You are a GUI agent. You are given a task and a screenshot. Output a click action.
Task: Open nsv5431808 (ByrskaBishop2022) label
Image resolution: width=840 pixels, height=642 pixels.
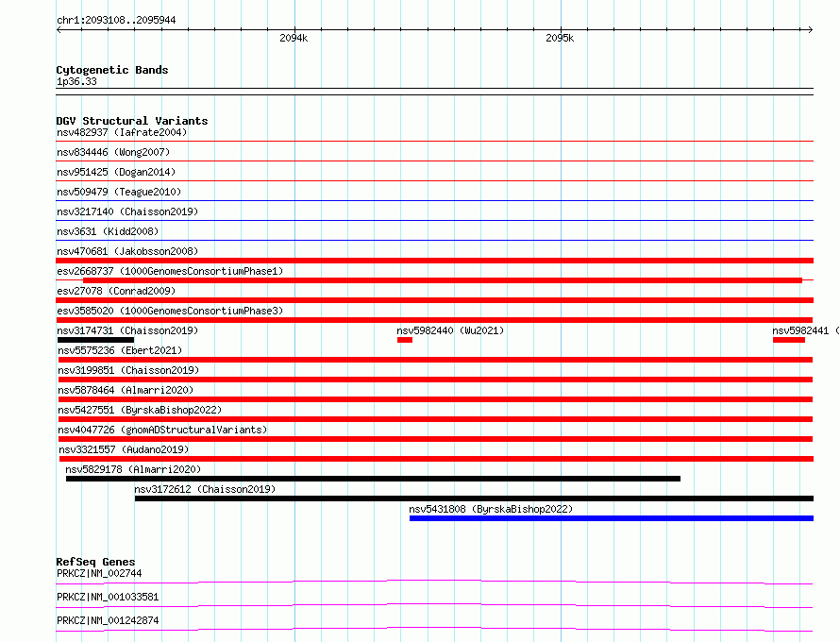pos(491,509)
